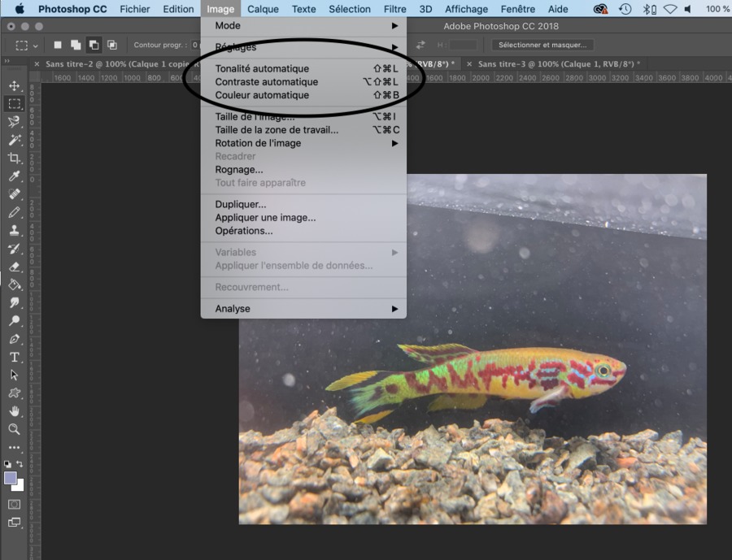
Task: Open the extra tools ellipsis menu
Action: 14,448
